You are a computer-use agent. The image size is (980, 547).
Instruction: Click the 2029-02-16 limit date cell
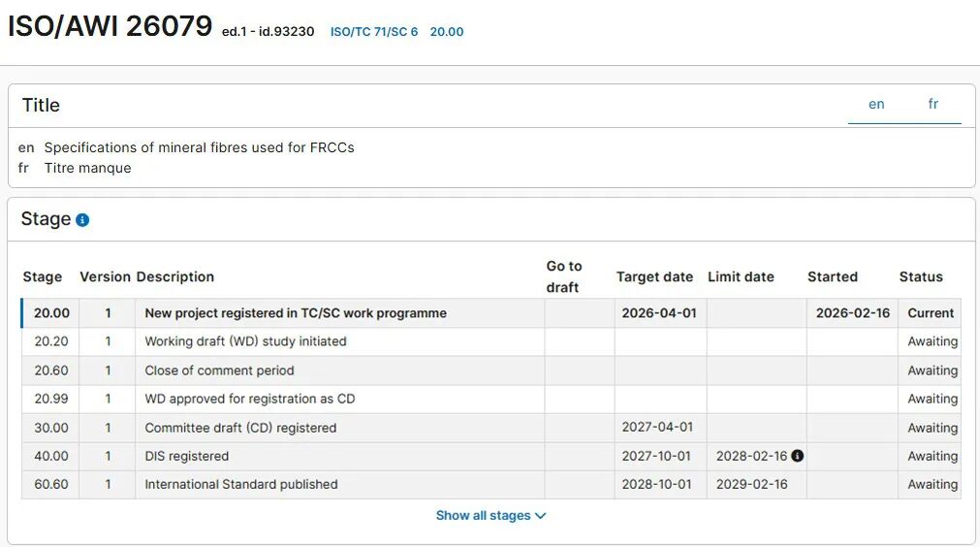[x=751, y=484]
